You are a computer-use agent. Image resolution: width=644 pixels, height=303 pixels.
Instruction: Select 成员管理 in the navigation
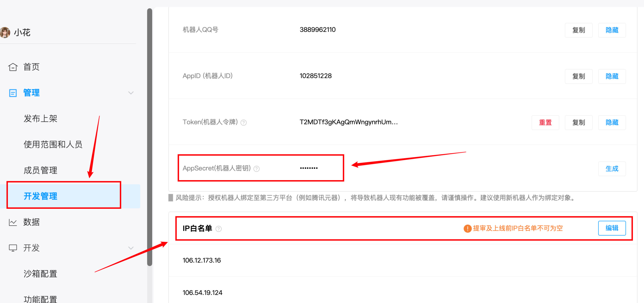click(40, 170)
